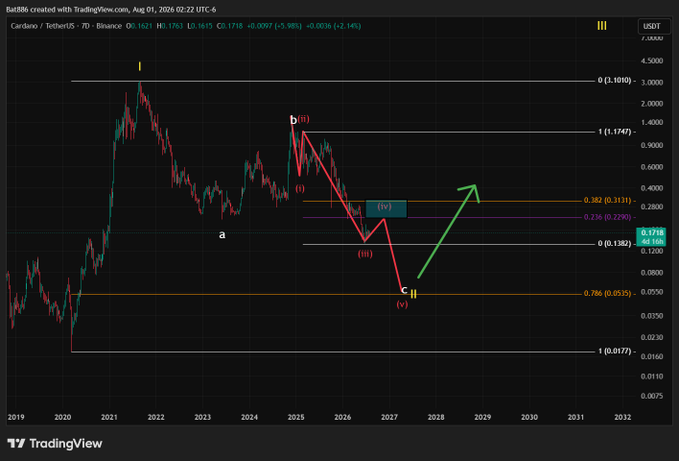The image size is (679, 461).
Task: Click the 2023 time axis label
Action: 203,417
